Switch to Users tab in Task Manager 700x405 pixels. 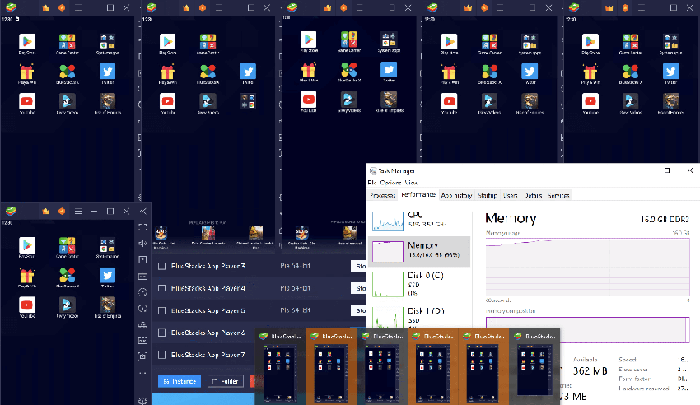click(510, 196)
